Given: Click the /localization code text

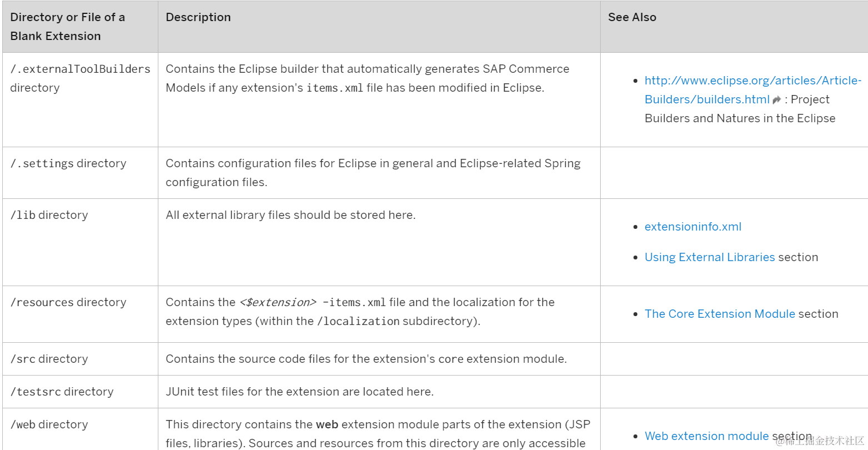Looking at the screenshot, I should 358,321.
